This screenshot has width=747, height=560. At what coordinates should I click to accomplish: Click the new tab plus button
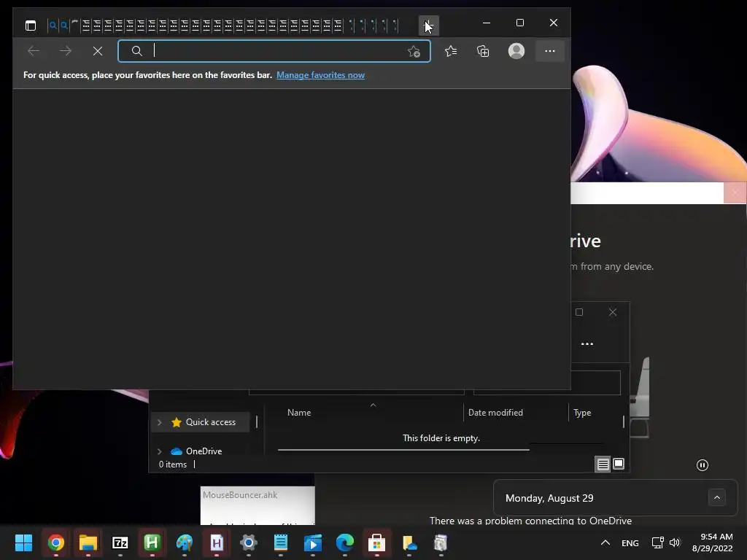428,26
